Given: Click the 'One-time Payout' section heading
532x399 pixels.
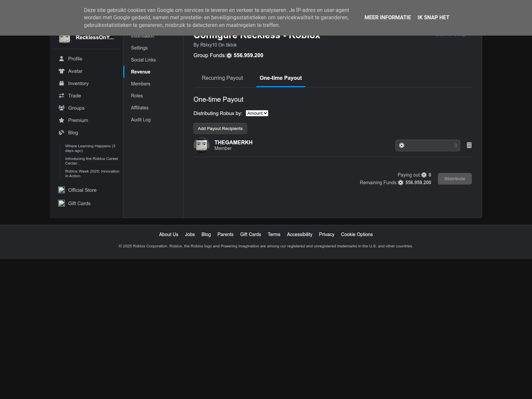Looking at the screenshot, I should (x=218, y=99).
